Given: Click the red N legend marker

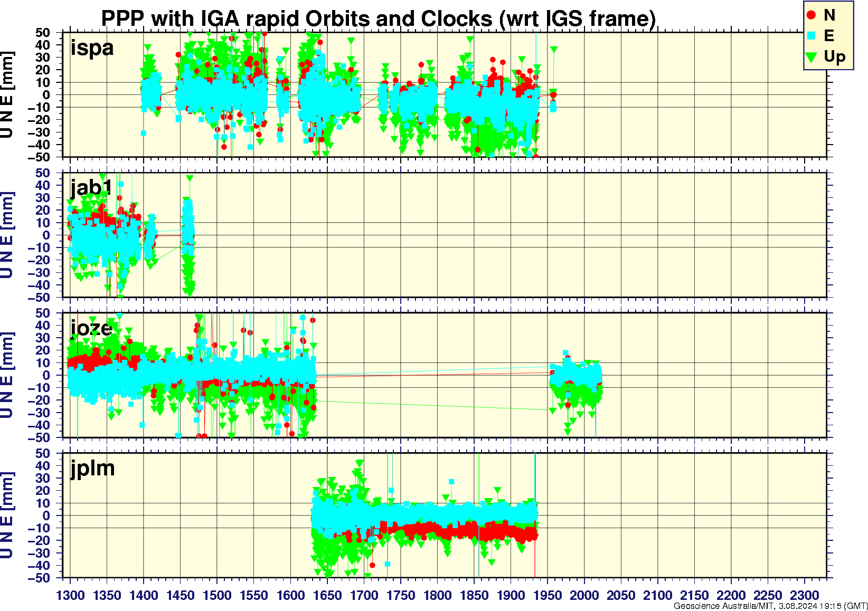Looking at the screenshot, I should click(x=812, y=15).
